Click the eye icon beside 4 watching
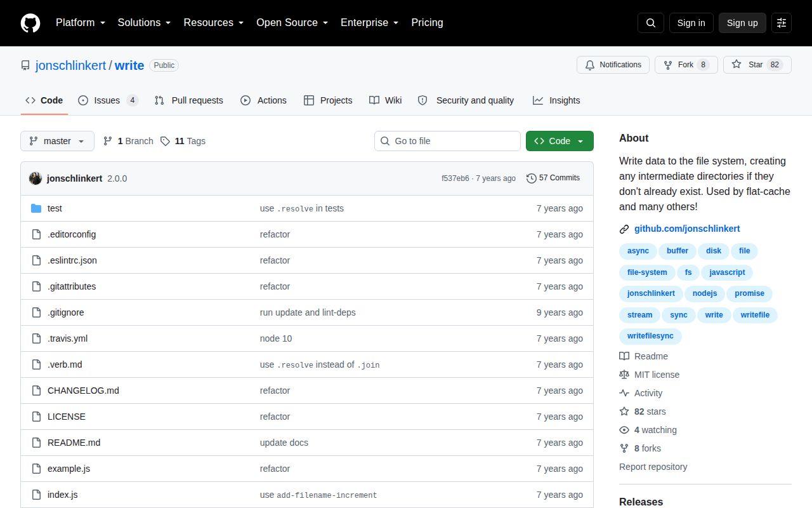This screenshot has width=812, height=508. [x=624, y=430]
